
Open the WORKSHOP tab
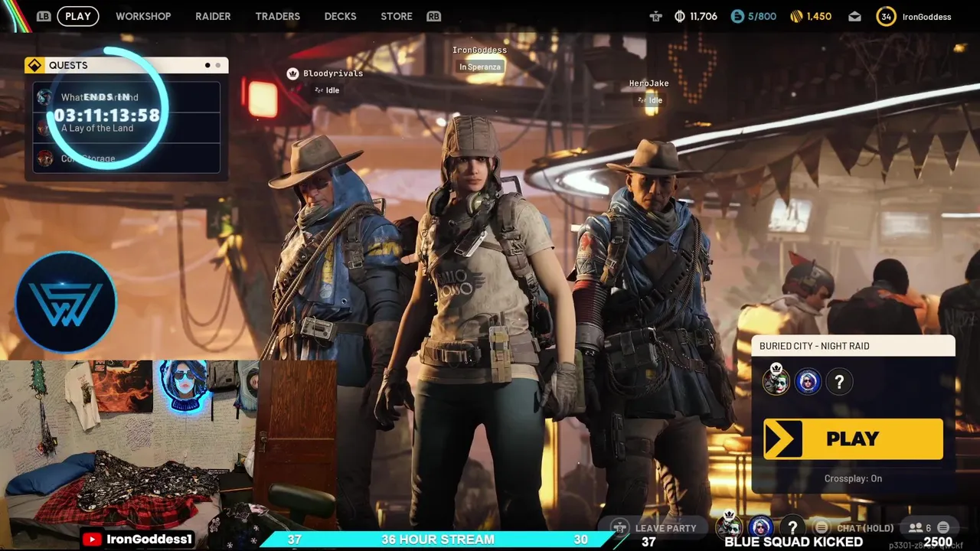tap(143, 16)
